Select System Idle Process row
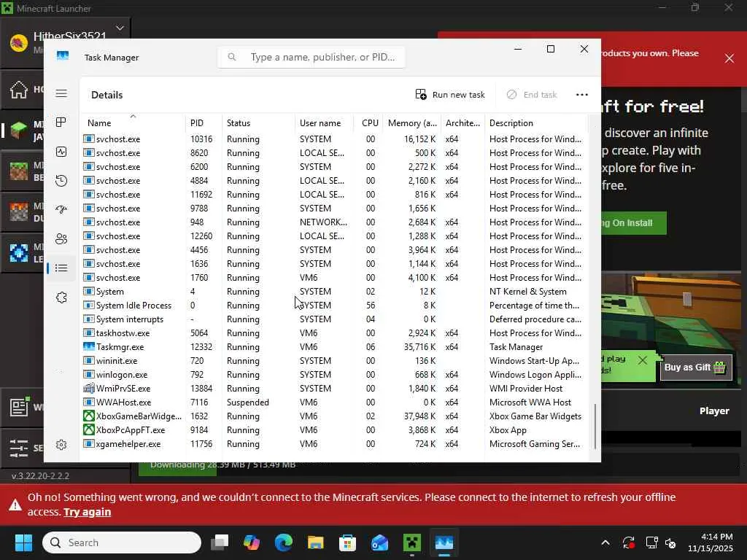Viewport: 747px width, 560px height. pyautogui.click(x=334, y=306)
